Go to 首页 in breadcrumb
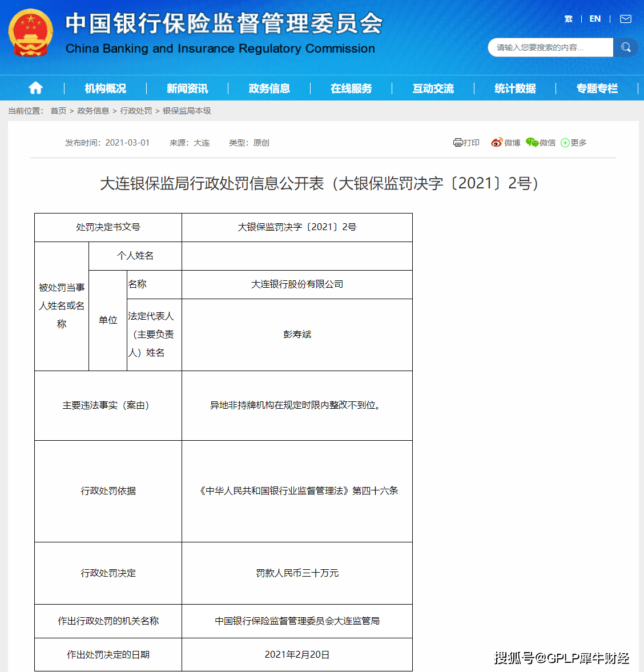This screenshot has width=644, height=672. [x=58, y=111]
